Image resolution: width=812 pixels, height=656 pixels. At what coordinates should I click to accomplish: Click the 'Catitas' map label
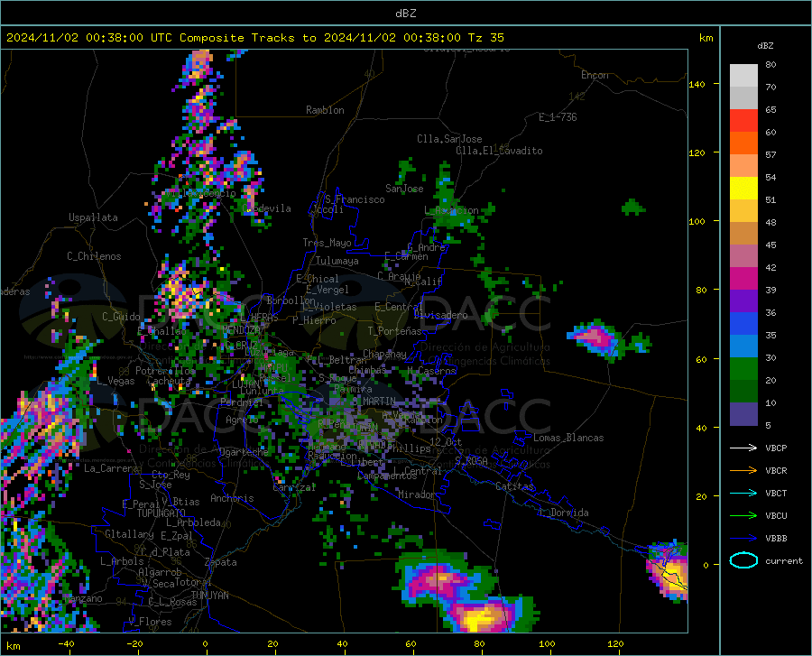(515, 486)
